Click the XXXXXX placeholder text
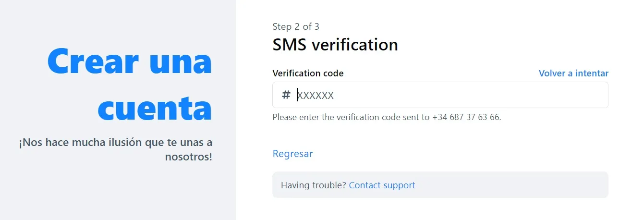644x220 pixels. click(316, 96)
